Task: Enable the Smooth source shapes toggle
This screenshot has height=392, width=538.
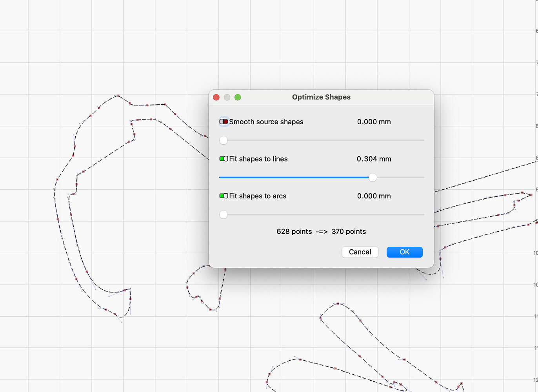Action: [224, 122]
